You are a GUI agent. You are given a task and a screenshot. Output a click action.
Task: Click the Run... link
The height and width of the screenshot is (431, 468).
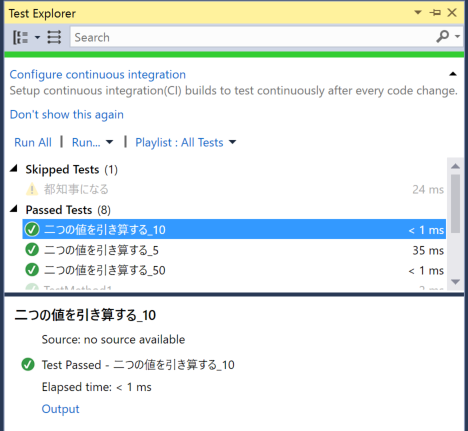(x=86, y=142)
